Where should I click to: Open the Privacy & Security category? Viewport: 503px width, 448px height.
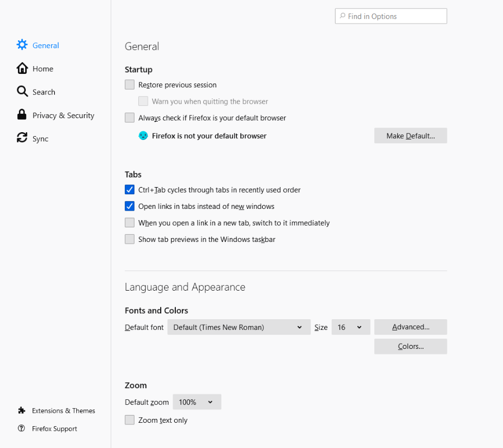[x=63, y=115]
